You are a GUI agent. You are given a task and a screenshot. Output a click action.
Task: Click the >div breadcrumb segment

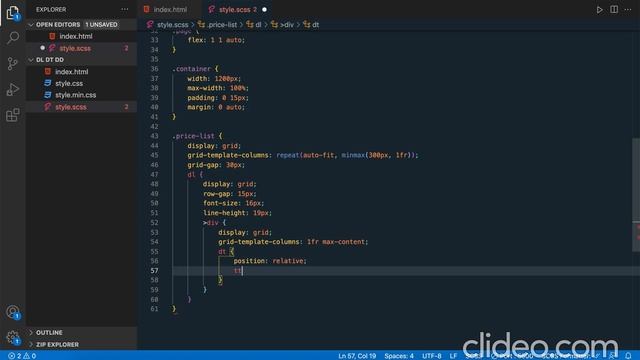287,25
